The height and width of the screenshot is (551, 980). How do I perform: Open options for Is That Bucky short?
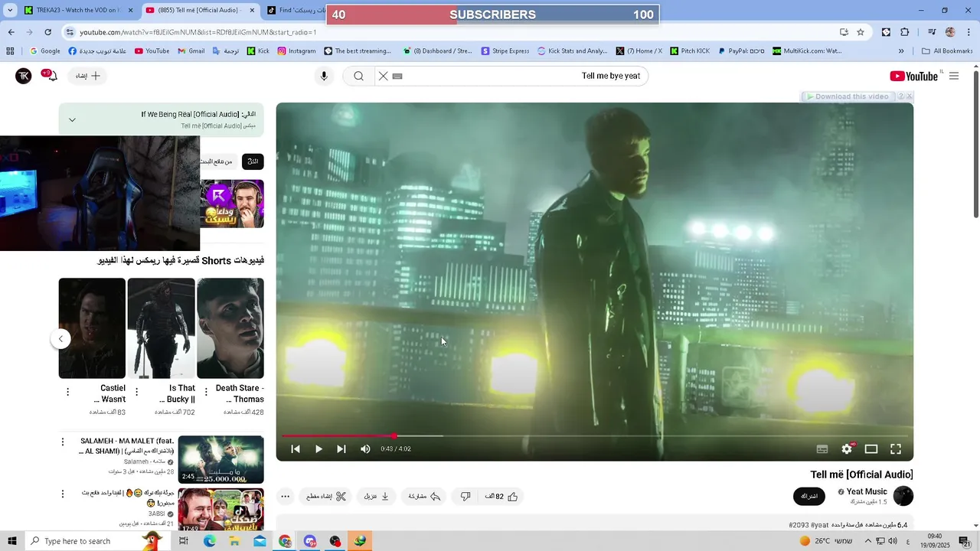pos(136,392)
